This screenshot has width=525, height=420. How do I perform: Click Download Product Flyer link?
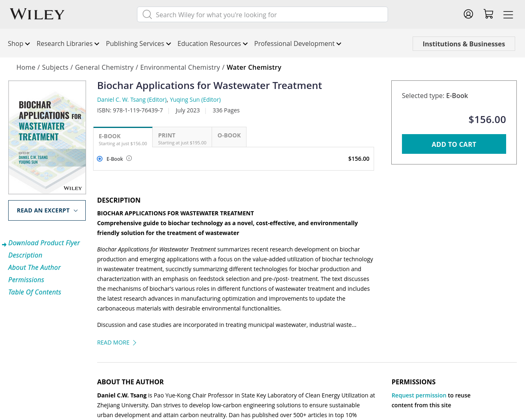pos(44,243)
